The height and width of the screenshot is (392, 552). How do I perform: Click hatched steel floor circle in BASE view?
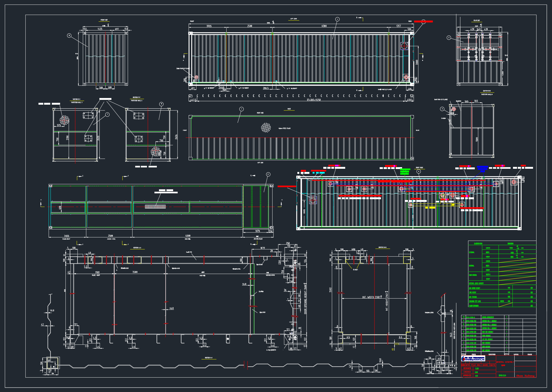(266, 127)
